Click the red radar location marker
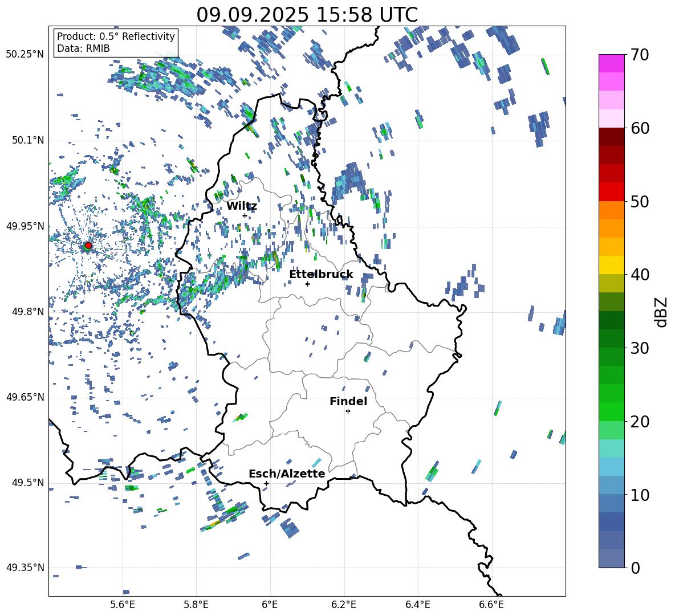The height and width of the screenshot is (616, 675). [88, 246]
